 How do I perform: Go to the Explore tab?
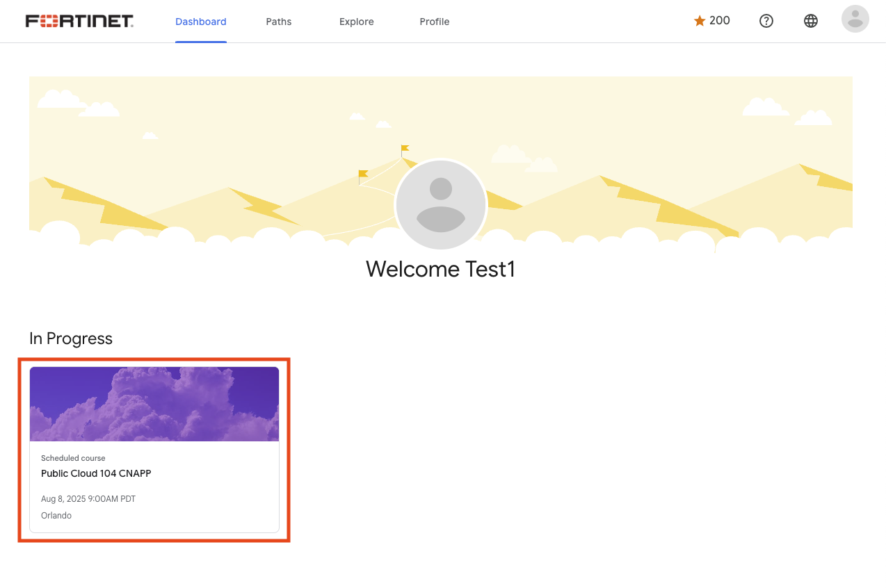click(357, 22)
